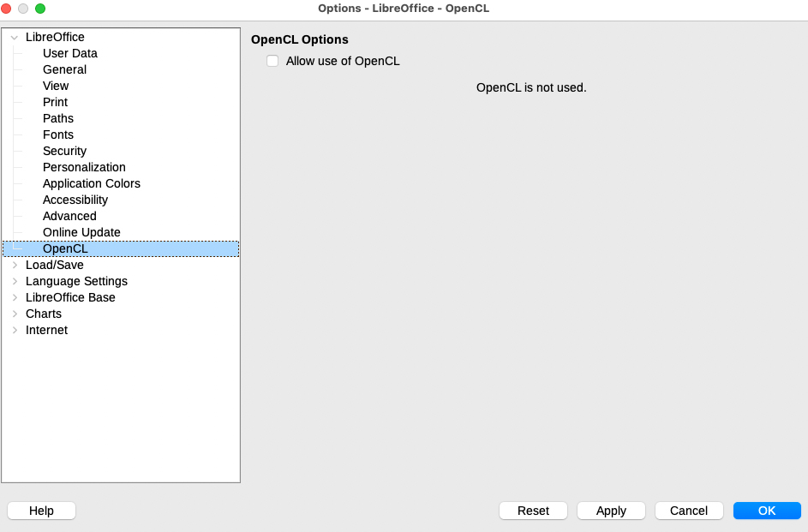Select Application Colors in the tree
The image size is (808, 532).
[91, 183]
